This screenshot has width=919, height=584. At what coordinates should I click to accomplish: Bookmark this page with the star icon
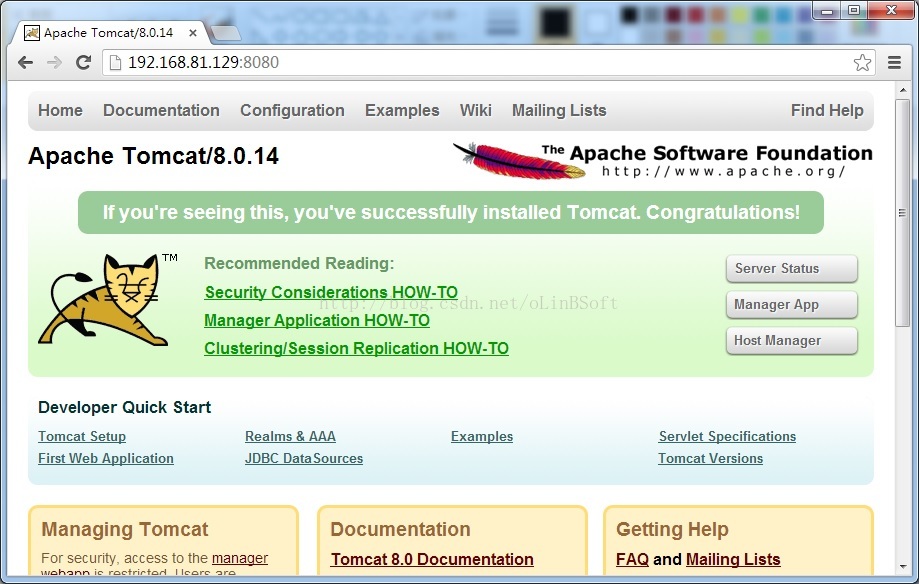862,63
